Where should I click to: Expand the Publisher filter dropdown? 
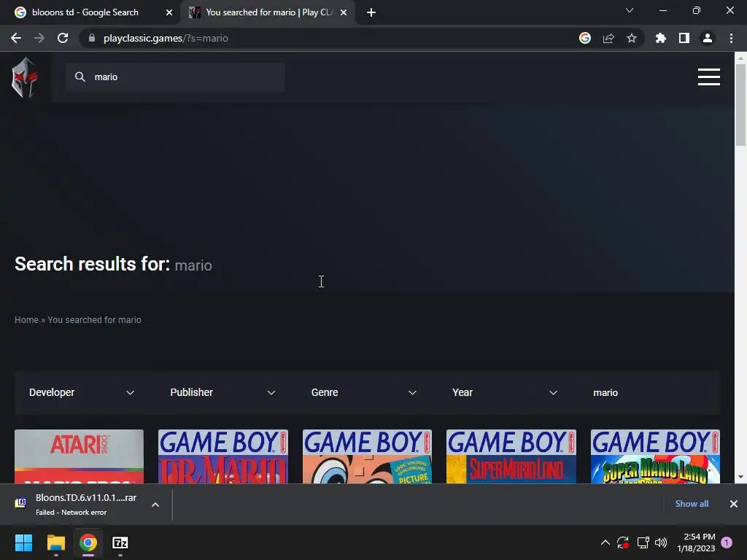(222, 392)
